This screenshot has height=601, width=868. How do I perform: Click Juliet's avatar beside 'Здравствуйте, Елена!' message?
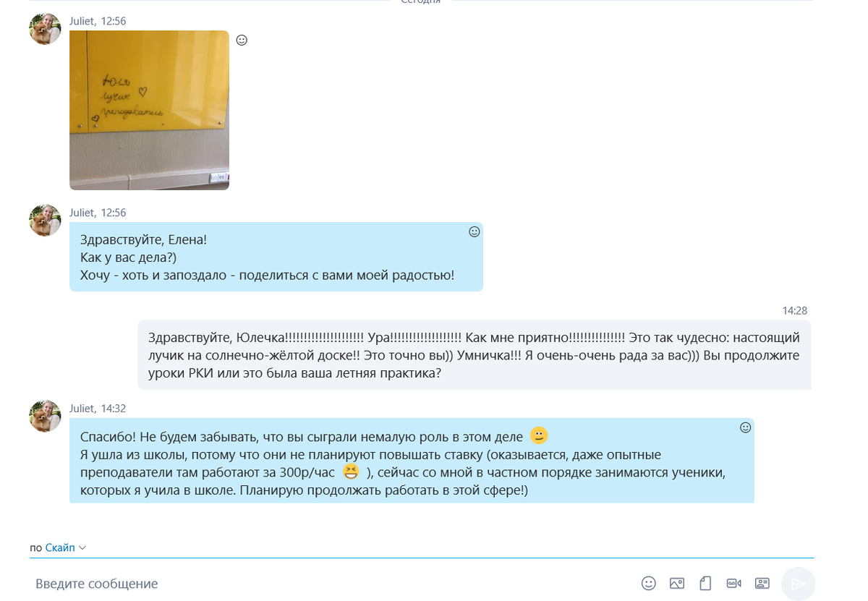pos(45,220)
